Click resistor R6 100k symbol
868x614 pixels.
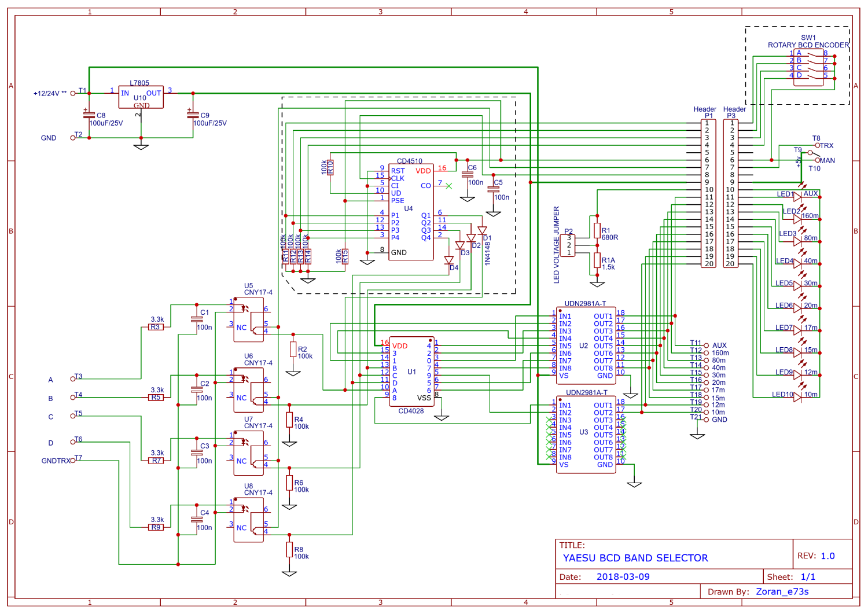[289, 483]
